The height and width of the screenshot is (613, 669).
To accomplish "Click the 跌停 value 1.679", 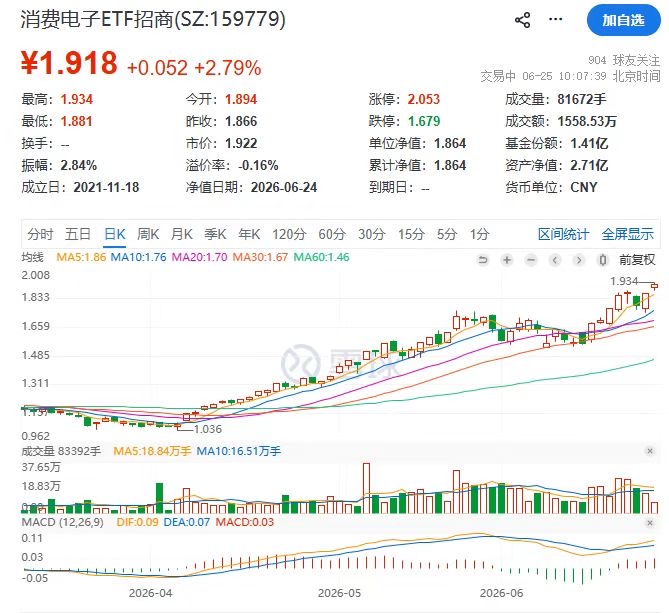I will 424,122.
